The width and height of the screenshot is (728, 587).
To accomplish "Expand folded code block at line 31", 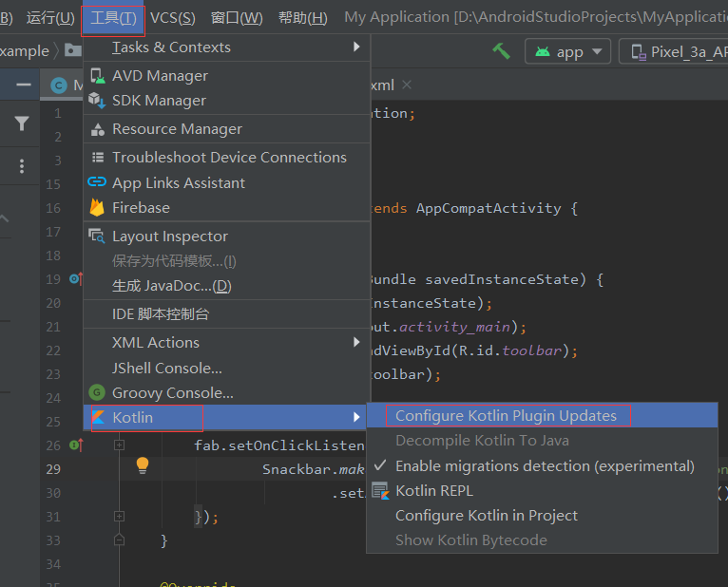I will click(x=120, y=516).
